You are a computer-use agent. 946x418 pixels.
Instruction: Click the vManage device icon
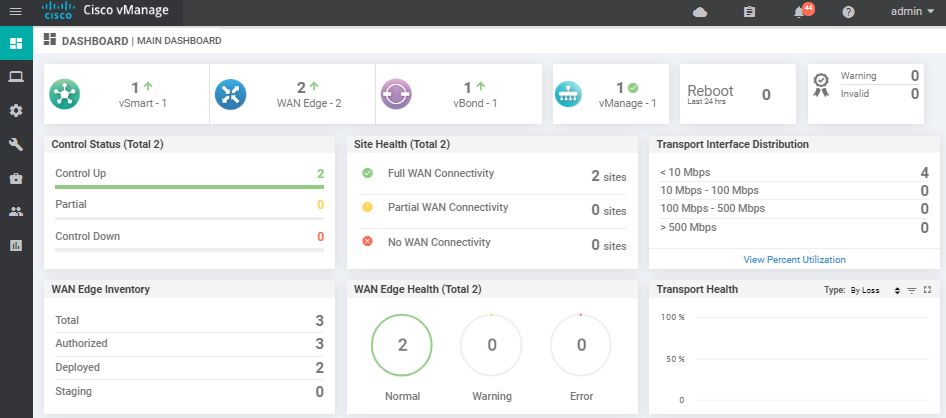(x=568, y=94)
